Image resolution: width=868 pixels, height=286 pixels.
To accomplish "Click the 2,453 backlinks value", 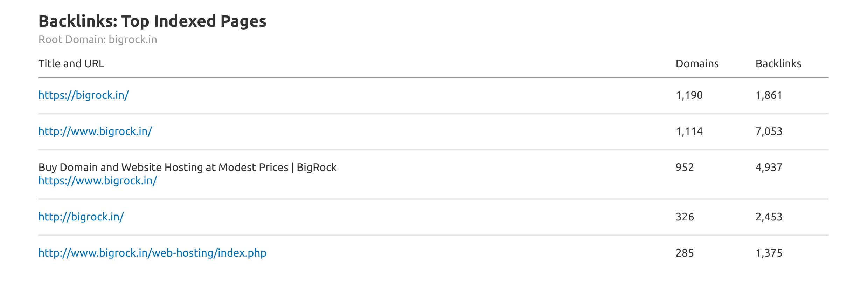I will [769, 217].
